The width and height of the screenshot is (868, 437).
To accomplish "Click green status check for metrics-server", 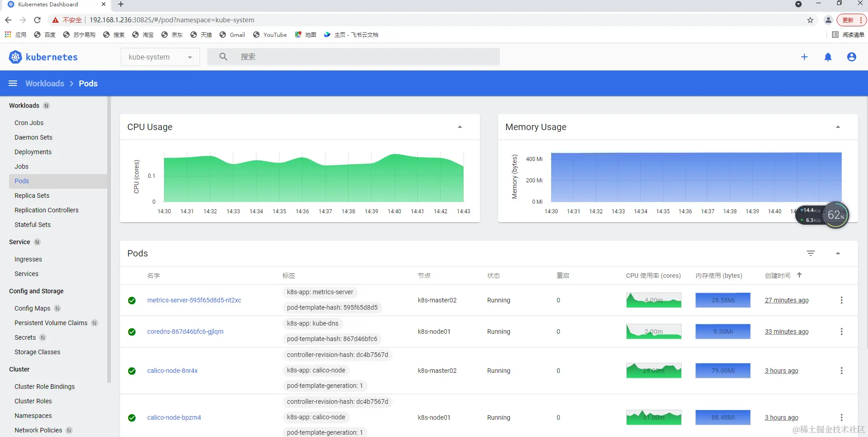I will click(x=132, y=301).
